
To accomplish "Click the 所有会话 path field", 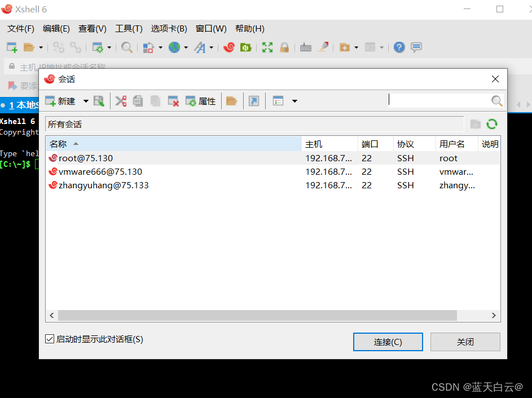I will (x=254, y=124).
